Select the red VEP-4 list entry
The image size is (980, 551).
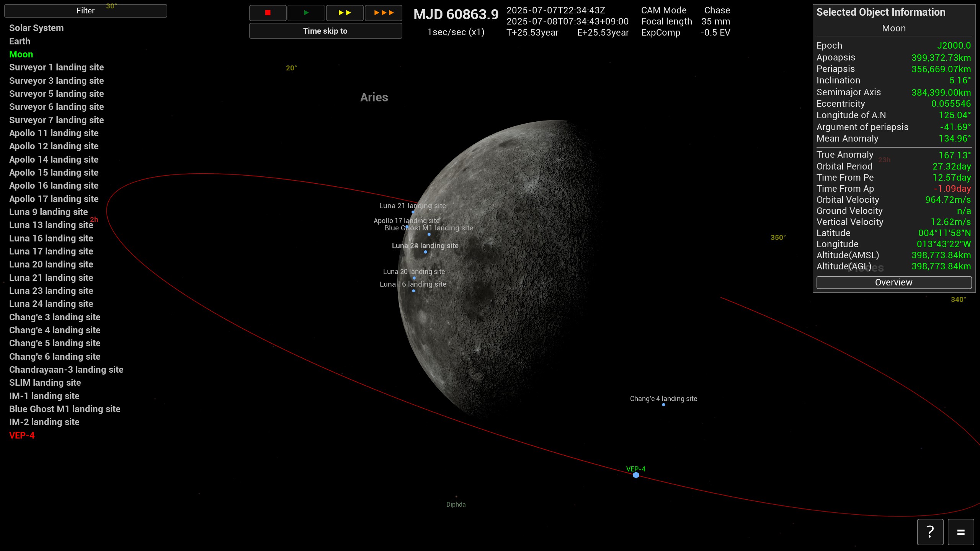[x=22, y=435]
